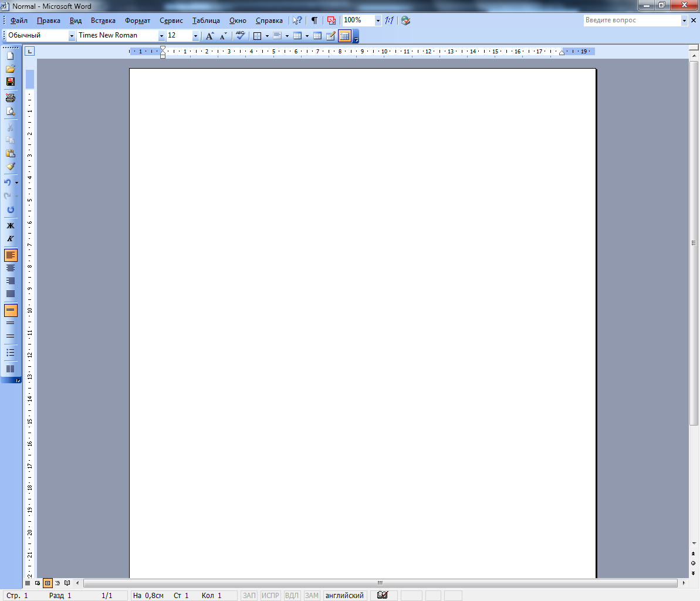The height and width of the screenshot is (601, 700).
Task: Click the английский language indicator in status bar
Action: [344, 595]
